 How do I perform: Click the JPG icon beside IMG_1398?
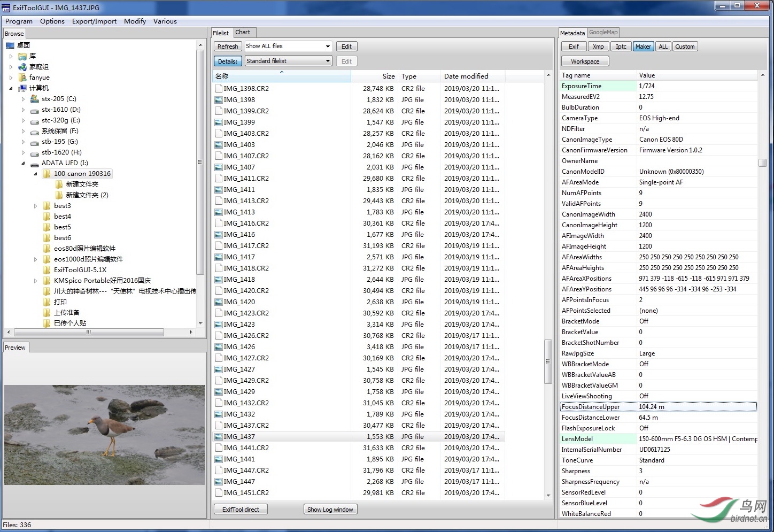point(219,100)
